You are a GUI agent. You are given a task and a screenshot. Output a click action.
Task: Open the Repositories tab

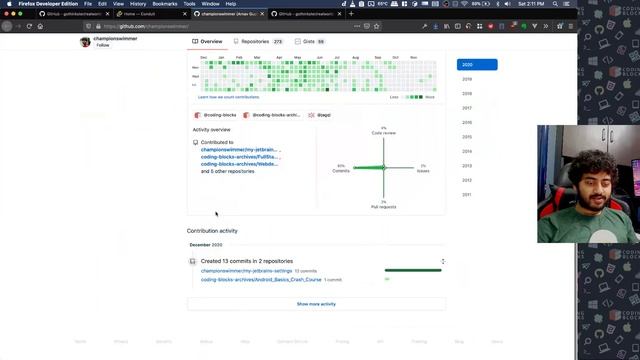[x=259, y=42]
